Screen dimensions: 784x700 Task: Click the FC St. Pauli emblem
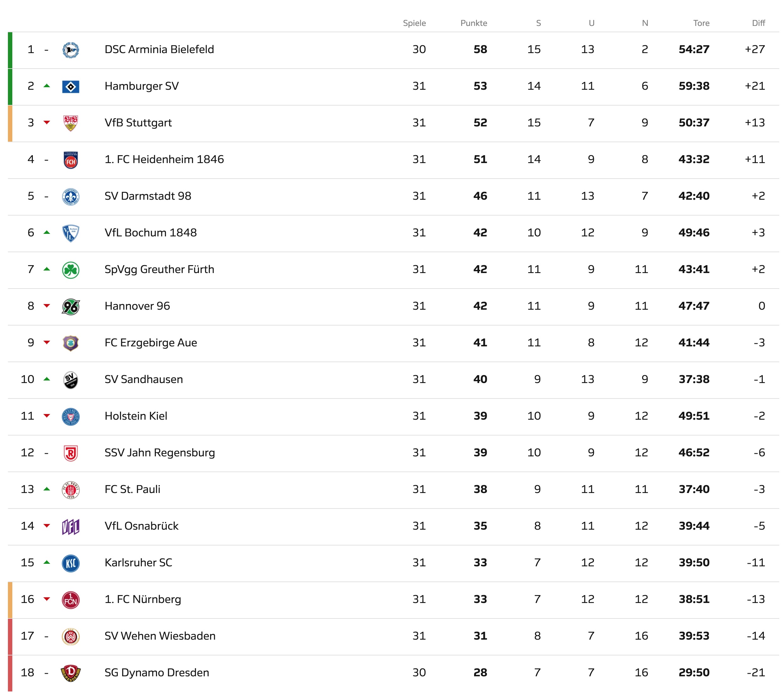[x=71, y=490]
